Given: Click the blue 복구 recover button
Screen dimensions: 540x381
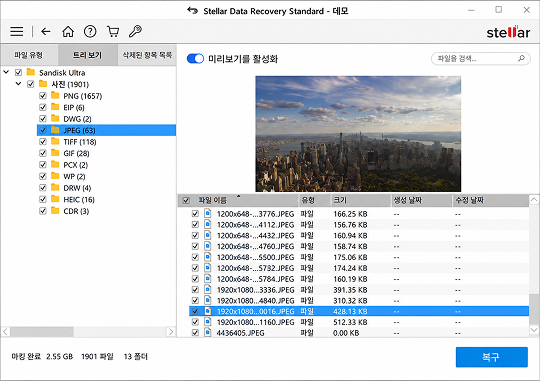Looking at the screenshot, I should (x=491, y=357).
